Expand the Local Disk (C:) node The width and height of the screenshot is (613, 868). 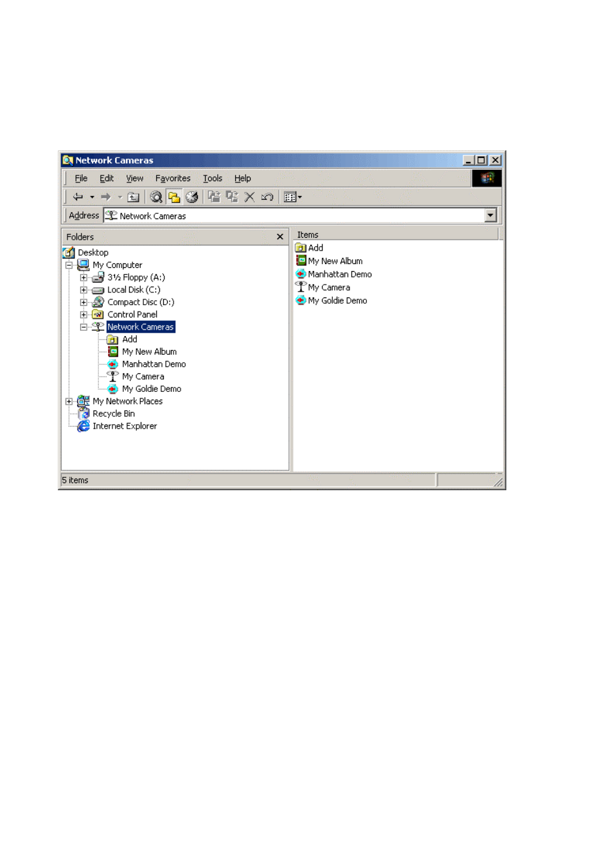tap(84, 290)
